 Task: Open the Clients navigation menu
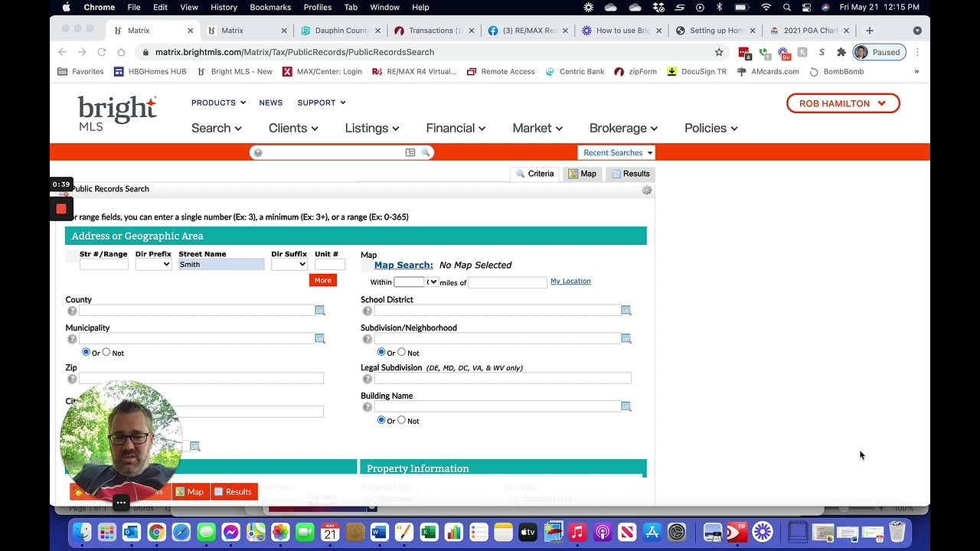click(293, 128)
